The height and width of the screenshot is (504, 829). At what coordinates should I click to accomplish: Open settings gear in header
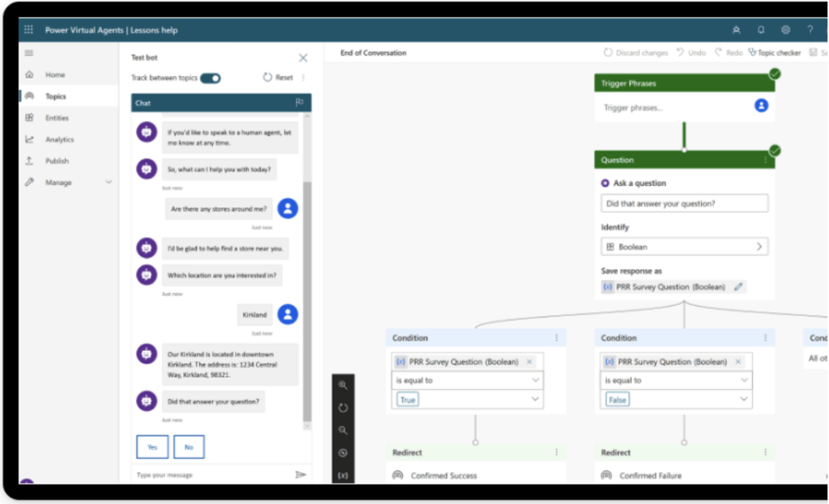(x=785, y=30)
